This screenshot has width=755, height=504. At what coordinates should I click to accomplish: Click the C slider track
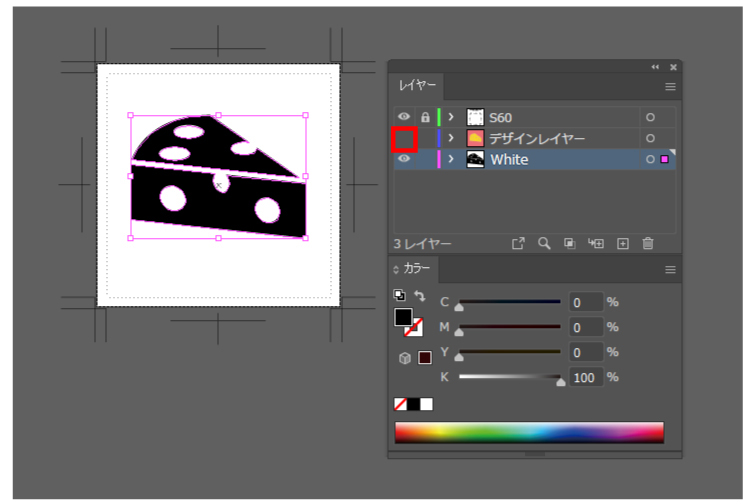[509, 302]
